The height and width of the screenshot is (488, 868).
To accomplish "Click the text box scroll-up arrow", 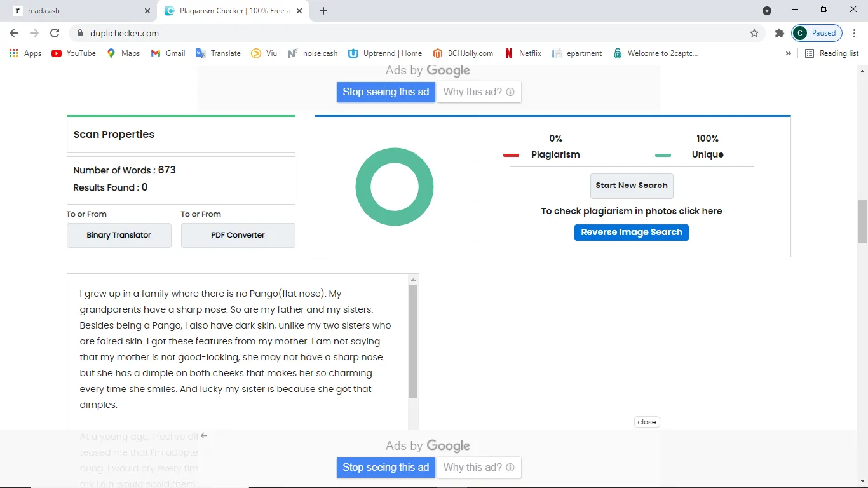I will [x=413, y=280].
